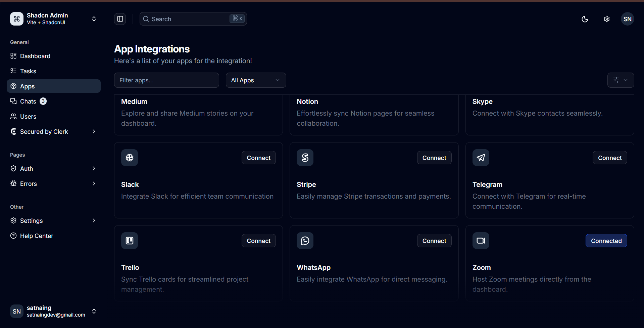This screenshot has width=644, height=328.
Task: Open Help Center in the sidebar
Action: pyautogui.click(x=54, y=236)
